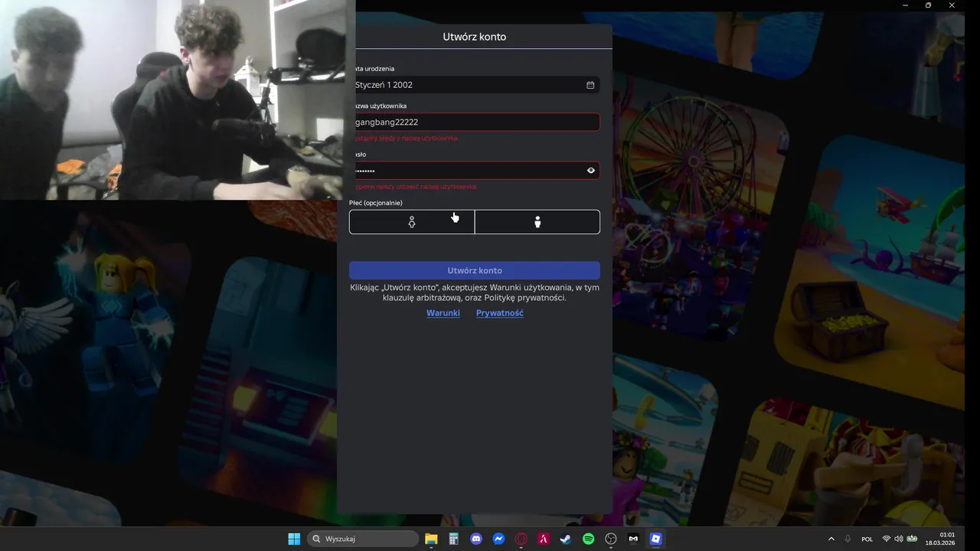Open Messenger from the taskbar
980x551 pixels.
498,539
